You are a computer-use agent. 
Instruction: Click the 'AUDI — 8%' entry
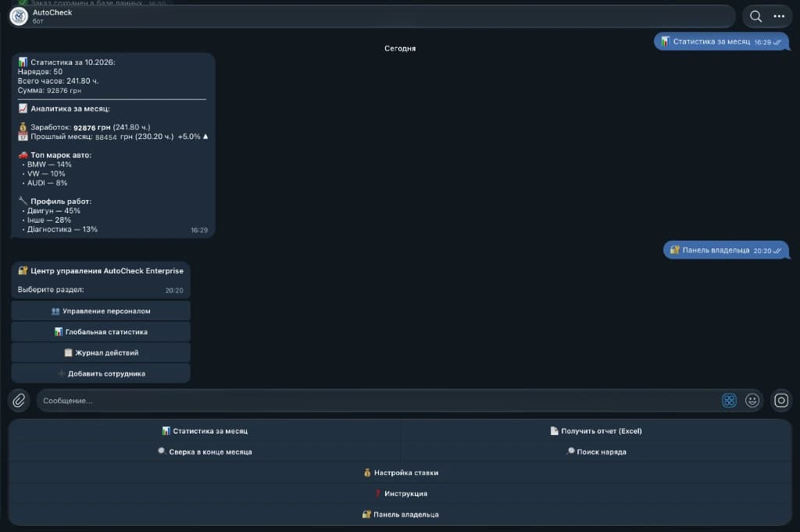[45, 183]
